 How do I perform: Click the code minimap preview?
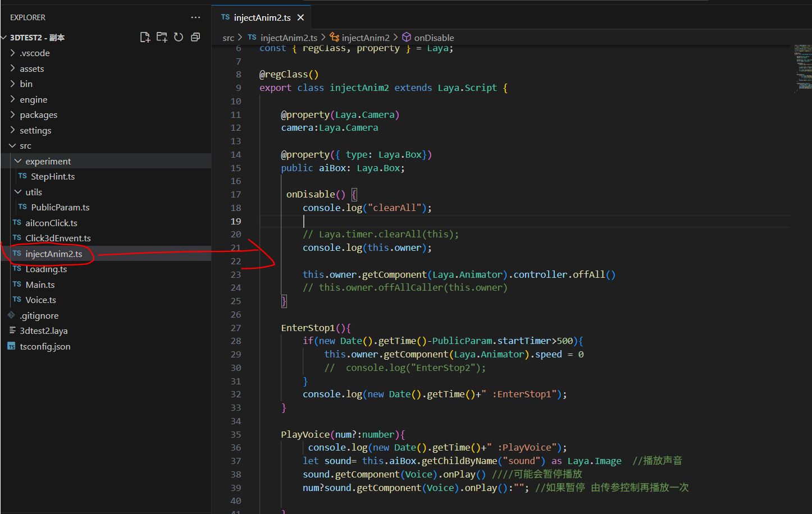pos(803,67)
